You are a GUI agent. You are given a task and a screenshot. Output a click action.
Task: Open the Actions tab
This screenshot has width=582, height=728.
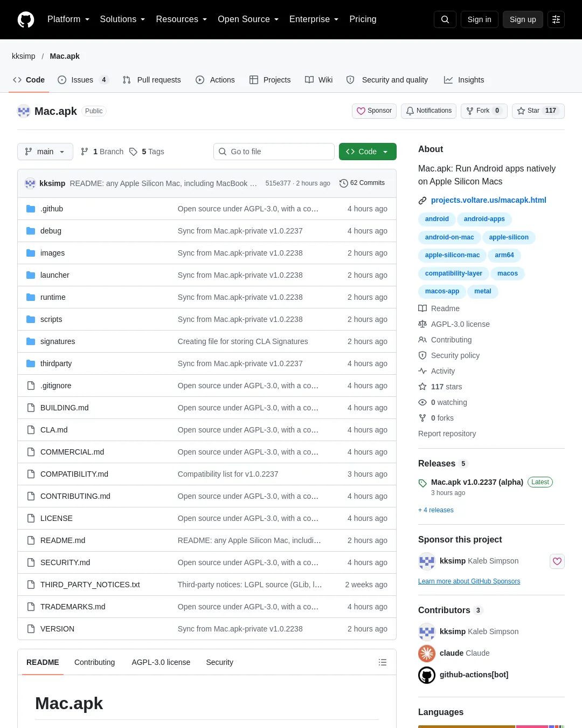(x=215, y=80)
